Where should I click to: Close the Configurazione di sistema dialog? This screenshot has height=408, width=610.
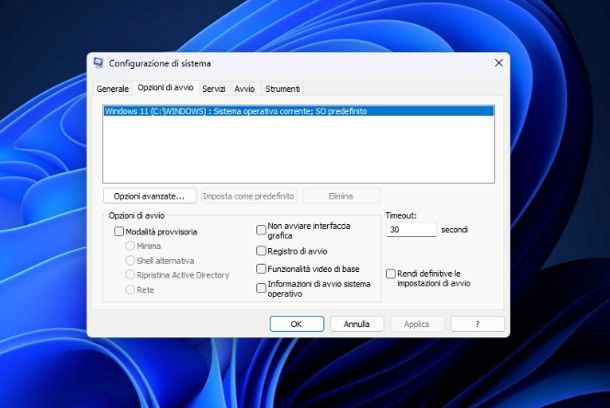point(499,63)
